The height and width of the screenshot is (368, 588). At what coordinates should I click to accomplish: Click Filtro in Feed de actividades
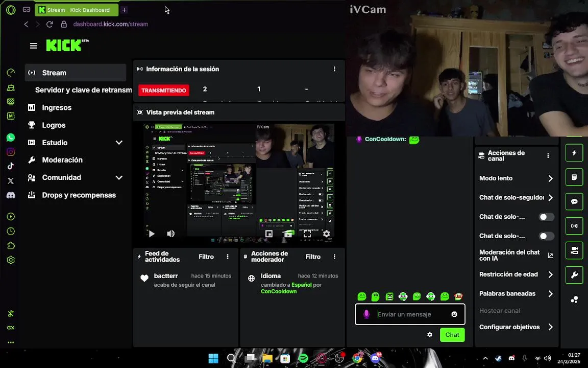coord(206,257)
